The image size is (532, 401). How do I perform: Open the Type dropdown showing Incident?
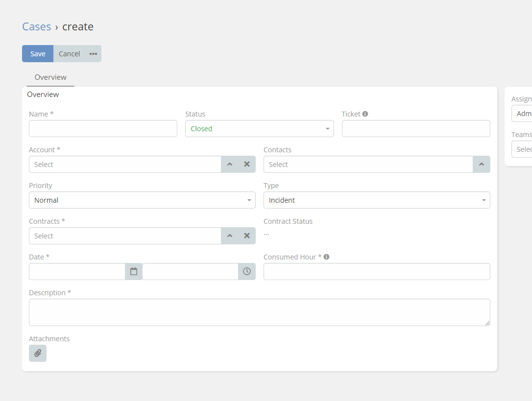[377, 200]
